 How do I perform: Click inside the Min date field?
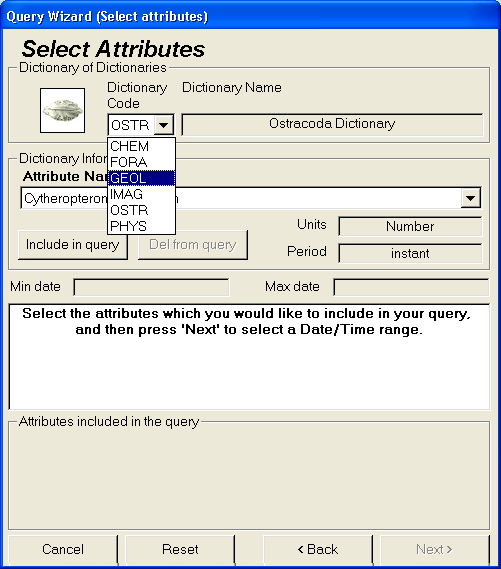[x=151, y=287]
